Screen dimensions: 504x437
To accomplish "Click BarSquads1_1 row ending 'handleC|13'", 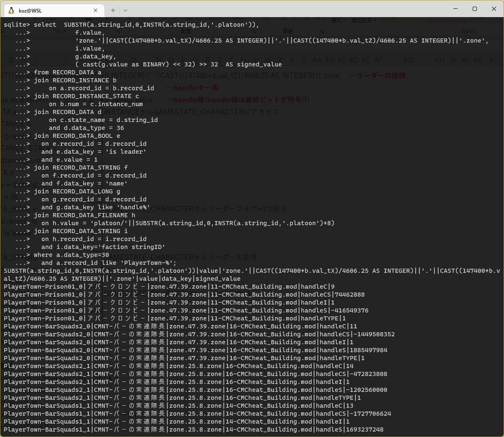I will pos(178,406).
